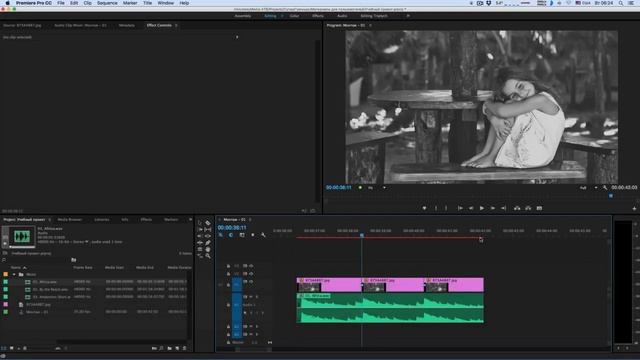
Task: Switch to Audio Clip Mixer tab
Action: pyautogui.click(x=80, y=25)
